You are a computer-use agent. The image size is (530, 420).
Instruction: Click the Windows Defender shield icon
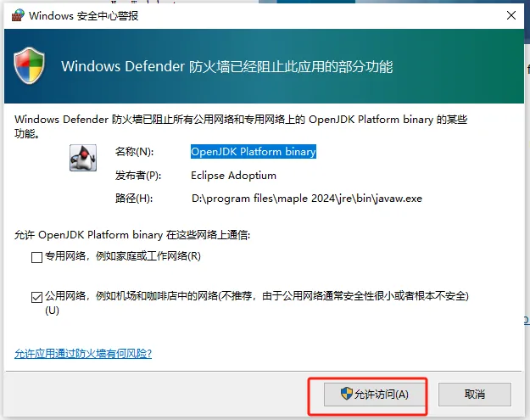coord(30,65)
